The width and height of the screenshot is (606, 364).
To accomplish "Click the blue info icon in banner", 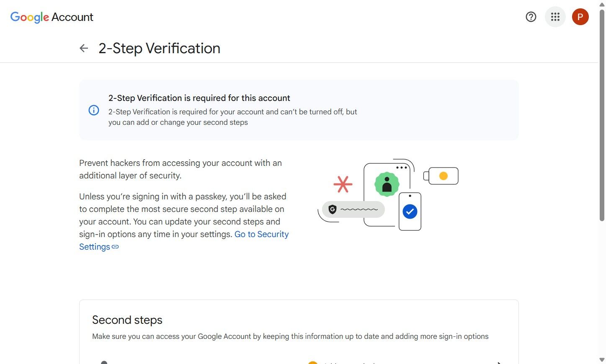I will pyautogui.click(x=94, y=110).
